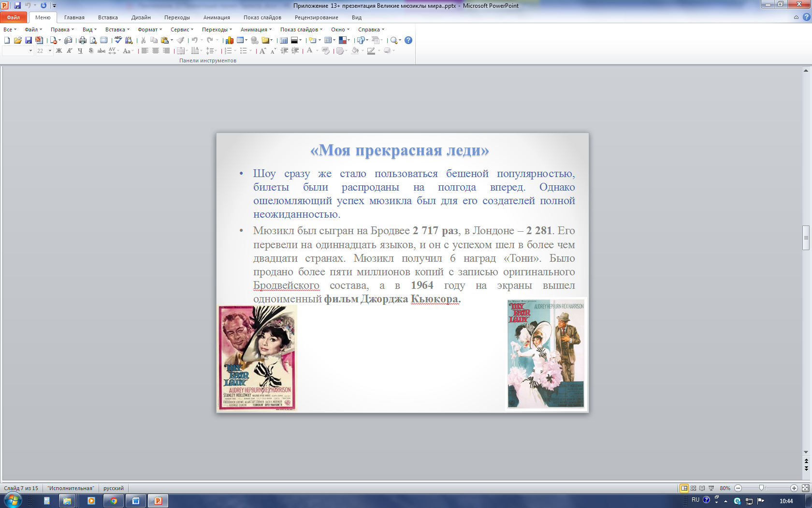Switch to Normal view in status bar
Image resolution: width=812 pixels, height=508 pixels.
(684, 488)
